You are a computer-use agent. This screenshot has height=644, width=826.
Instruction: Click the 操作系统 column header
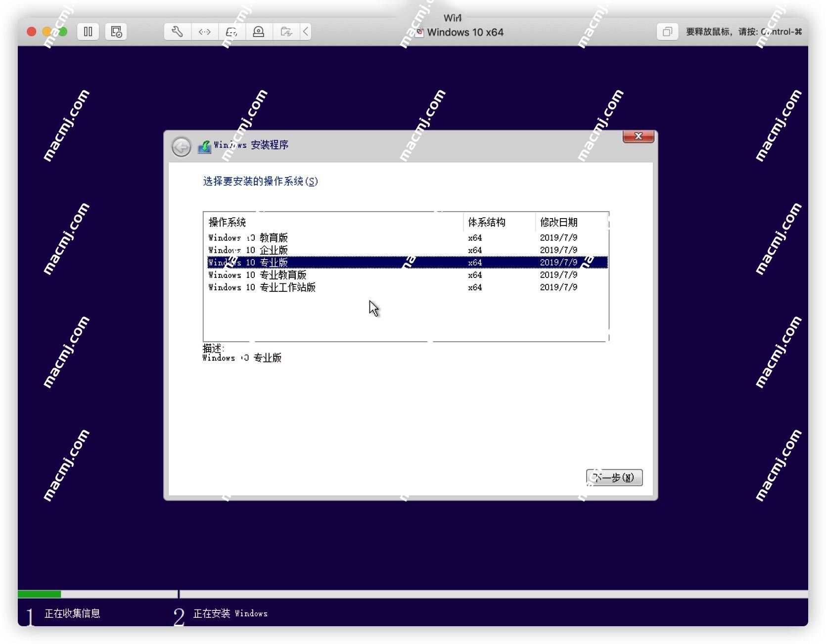click(x=333, y=222)
